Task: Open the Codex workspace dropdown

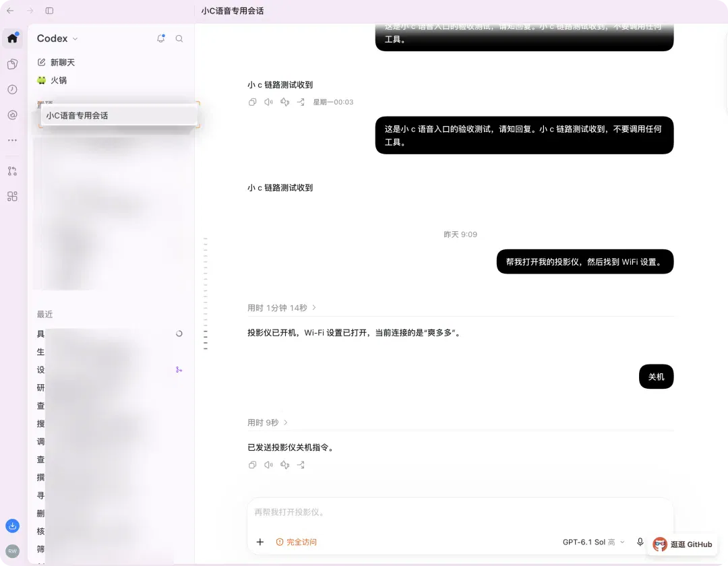Action: pyautogui.click(x=57, y=38)
